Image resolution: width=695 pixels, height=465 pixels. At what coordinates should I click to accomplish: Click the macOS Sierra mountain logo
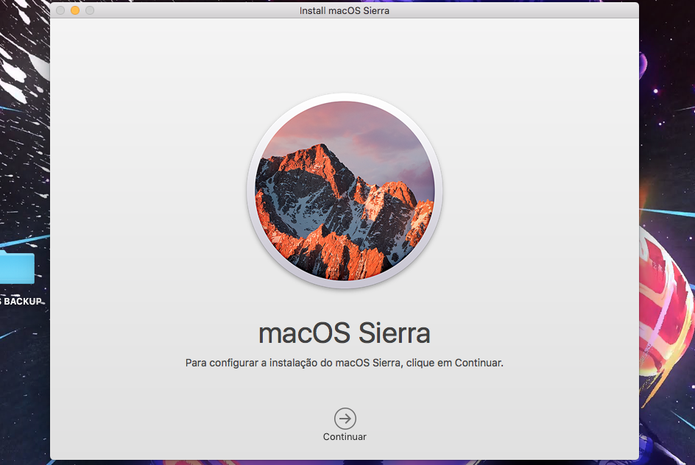(344, 191)
